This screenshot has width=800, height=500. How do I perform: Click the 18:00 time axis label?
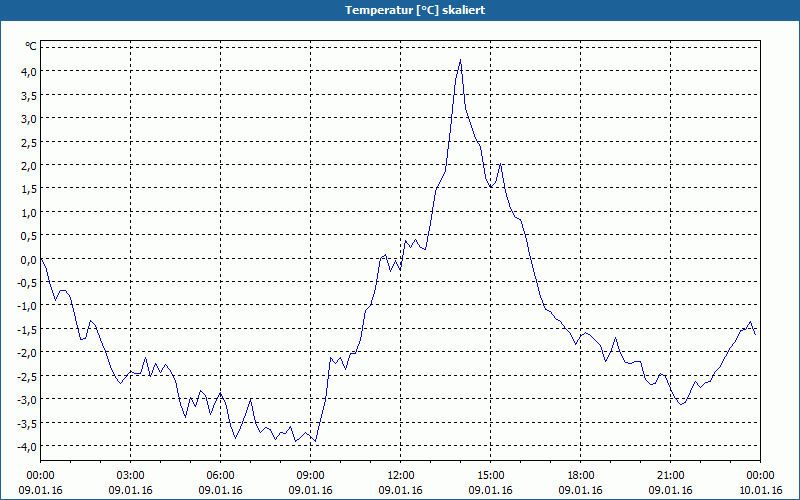[x=581, y=476]
